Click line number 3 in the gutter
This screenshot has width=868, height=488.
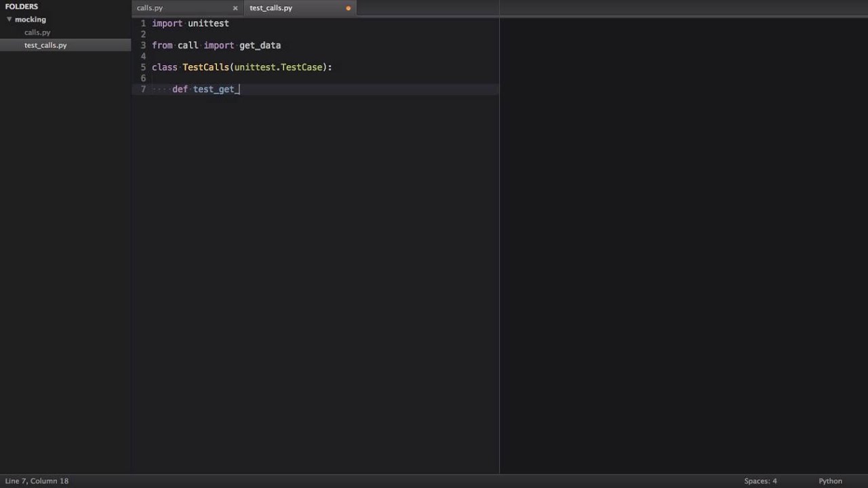(x=143, y=45)
